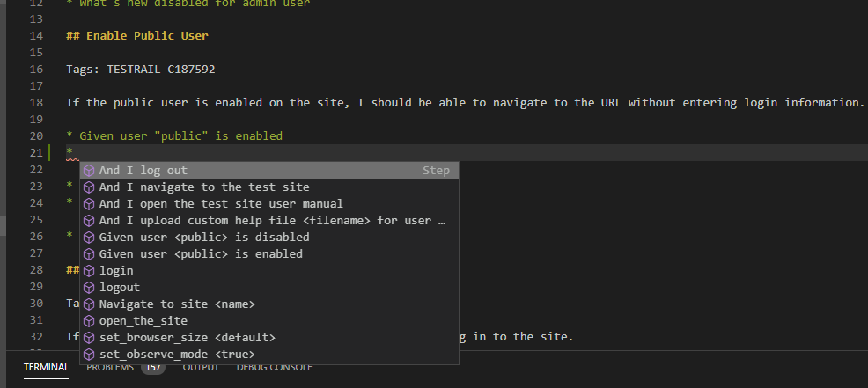868x388 pixels.
Task: Pick the 'open_the_site' suggestion
Action: [269, 321]
